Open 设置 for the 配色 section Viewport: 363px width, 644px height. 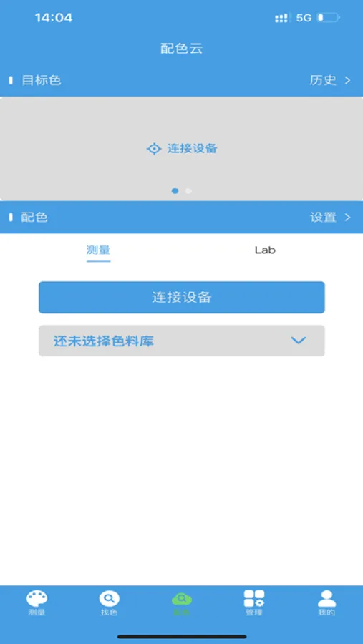tap(330, 218)
